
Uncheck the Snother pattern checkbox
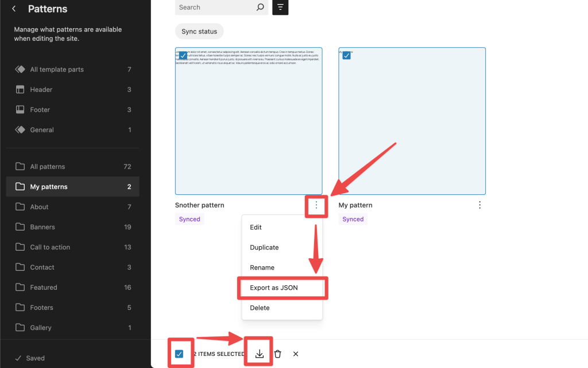click(x=183, y=55)
